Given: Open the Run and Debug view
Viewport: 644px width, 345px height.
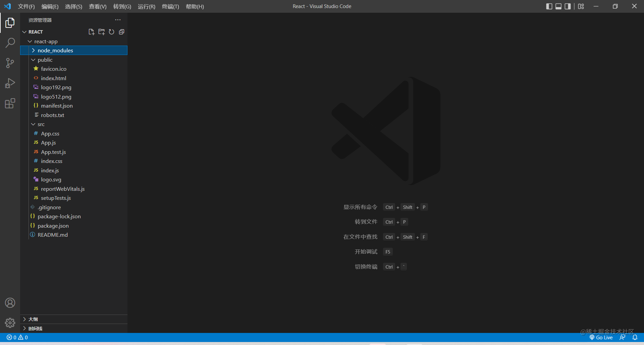Looking at the screenshot, I should (10, 83).
